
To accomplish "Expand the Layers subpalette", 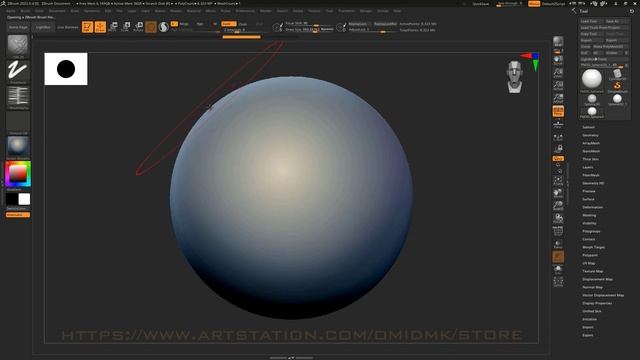I will 588,167.
